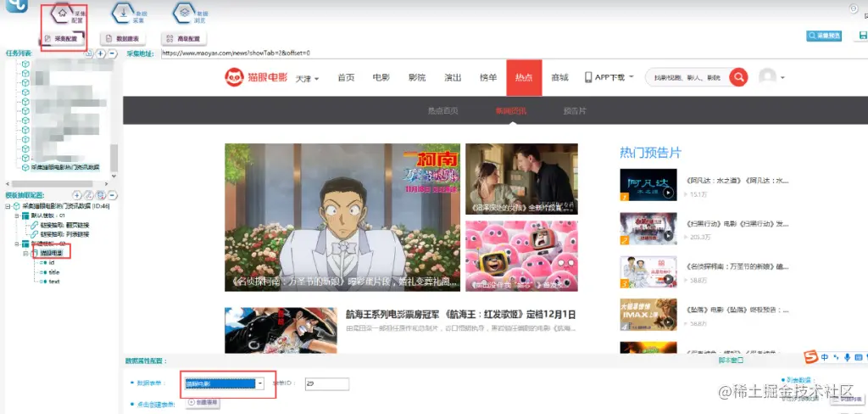This screenshot has width=868, height=414.
Task: Click the copy icon beside 任务列表 plus
Action: click(x=88, y=53)
